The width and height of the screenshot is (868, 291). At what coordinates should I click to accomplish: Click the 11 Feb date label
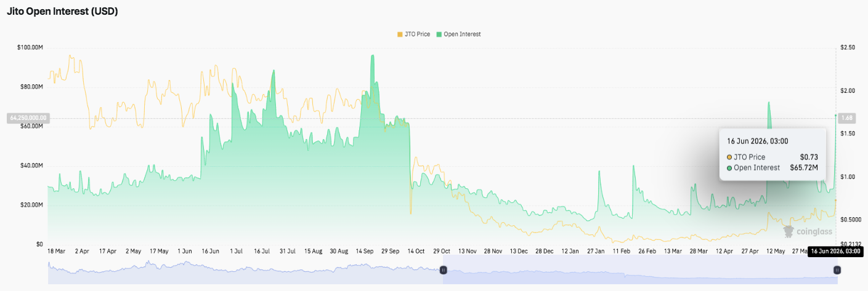tap(620, 252)
